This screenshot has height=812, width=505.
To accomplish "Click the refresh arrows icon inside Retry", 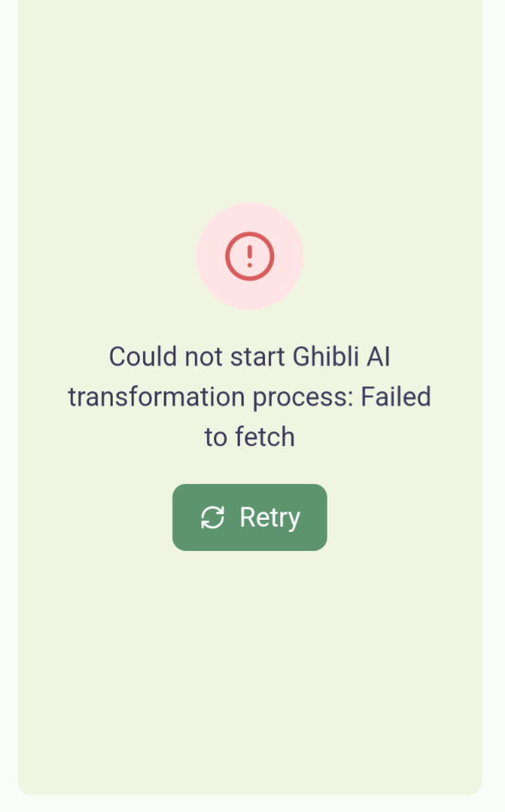I will (x=213, y=517).
